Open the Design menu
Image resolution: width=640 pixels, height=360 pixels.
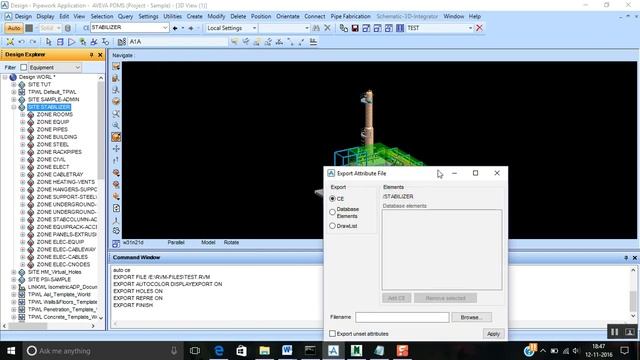23,16
